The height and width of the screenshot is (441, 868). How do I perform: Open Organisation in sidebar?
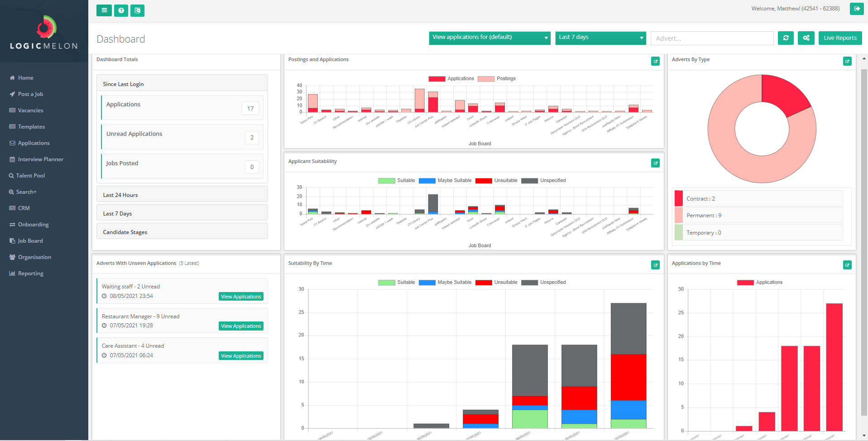[x=30, y=257]
